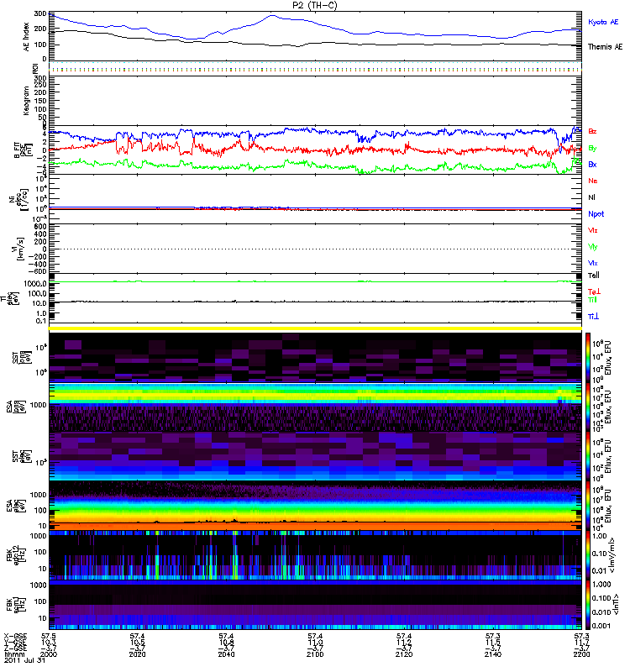630x672 pixels.
Task: Click the 2000 time tick label
Action: pos(49,654)
